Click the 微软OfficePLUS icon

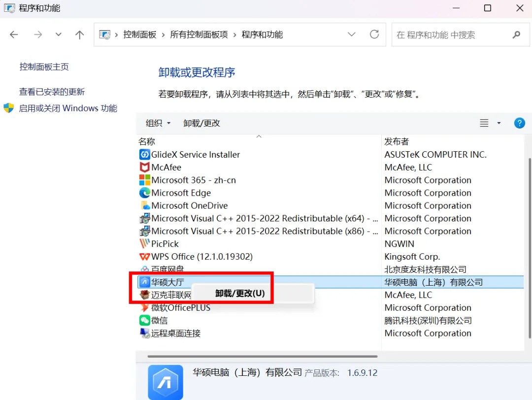click(145, 308)
